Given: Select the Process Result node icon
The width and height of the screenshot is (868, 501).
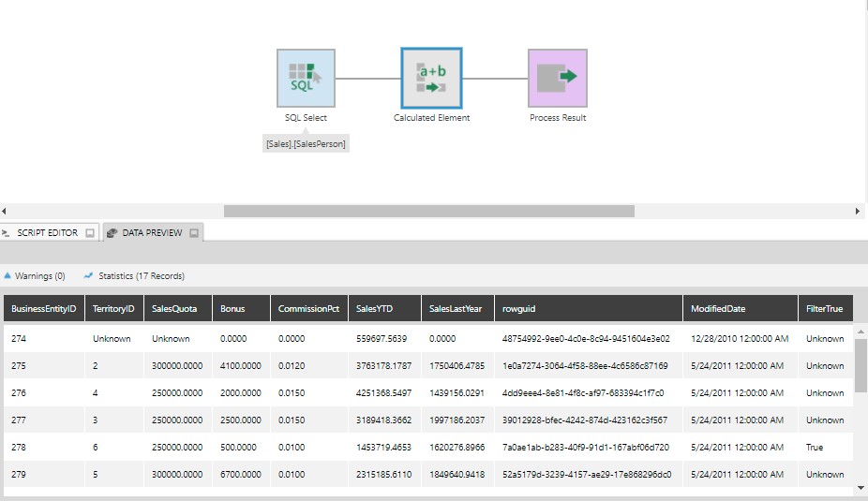Looking at the screenshot, I should point(558,79).
